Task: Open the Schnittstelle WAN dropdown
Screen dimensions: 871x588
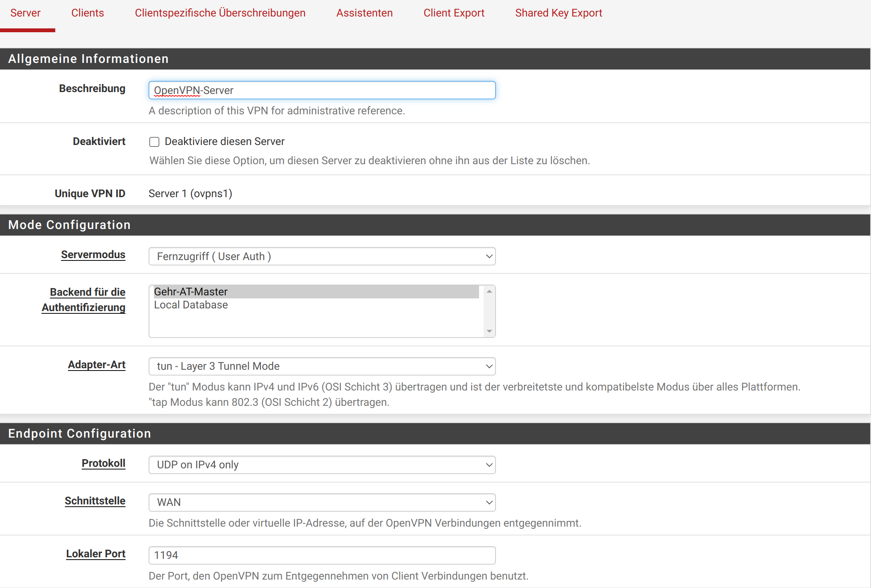Action: [322, 502]
